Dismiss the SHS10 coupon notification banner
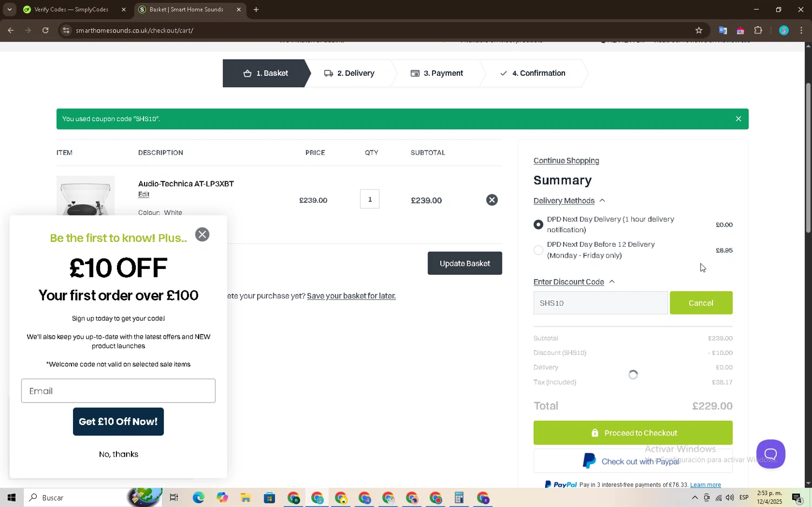The width and height of the screenshot is (812, 507). 738,119
